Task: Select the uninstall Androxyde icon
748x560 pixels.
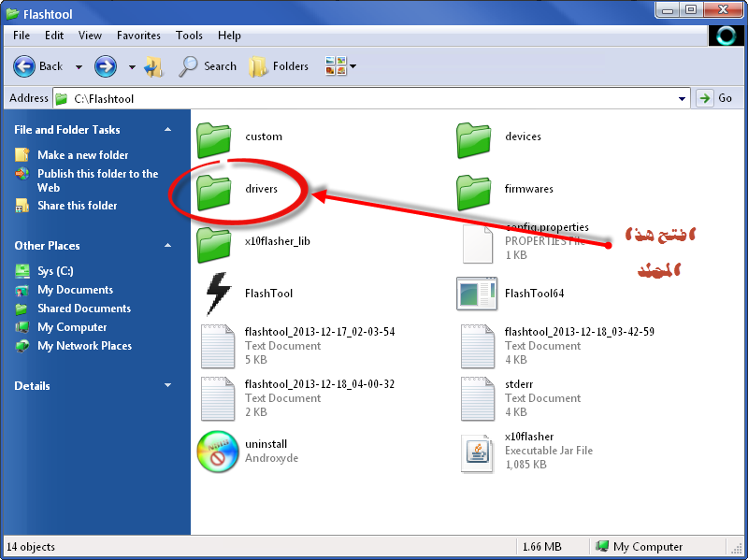Action: pos(218,452)
